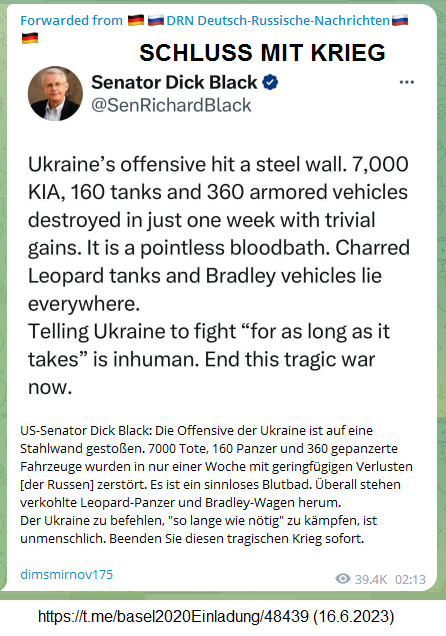Open the t.me/basel2020Einladung URL
The width and height of the screenshot is (446, 636).
174,617
